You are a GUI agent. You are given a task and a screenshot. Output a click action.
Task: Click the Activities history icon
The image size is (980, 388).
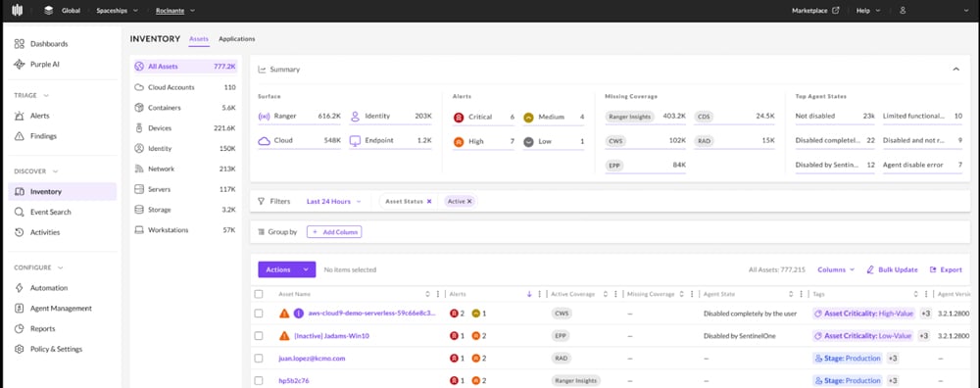pyautogui.click(x=20, y=232)
